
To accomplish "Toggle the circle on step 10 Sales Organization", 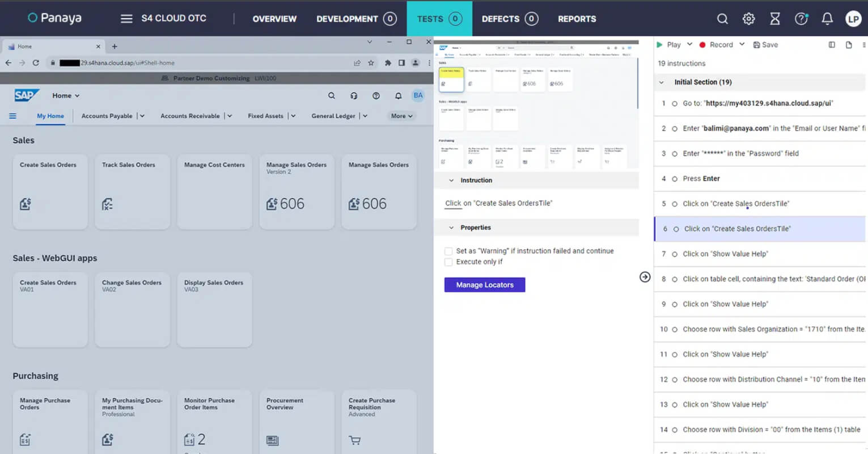I will coord(675,329).
